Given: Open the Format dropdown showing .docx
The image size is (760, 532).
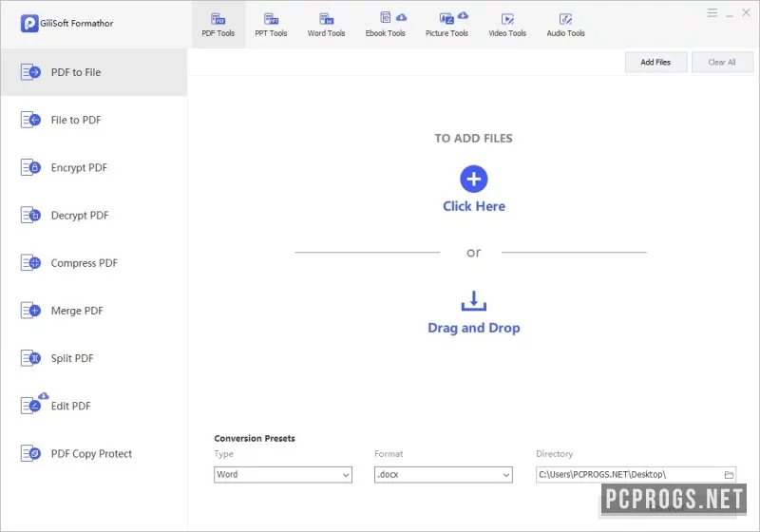Looking at the screenshot, I should pos(444,475).
